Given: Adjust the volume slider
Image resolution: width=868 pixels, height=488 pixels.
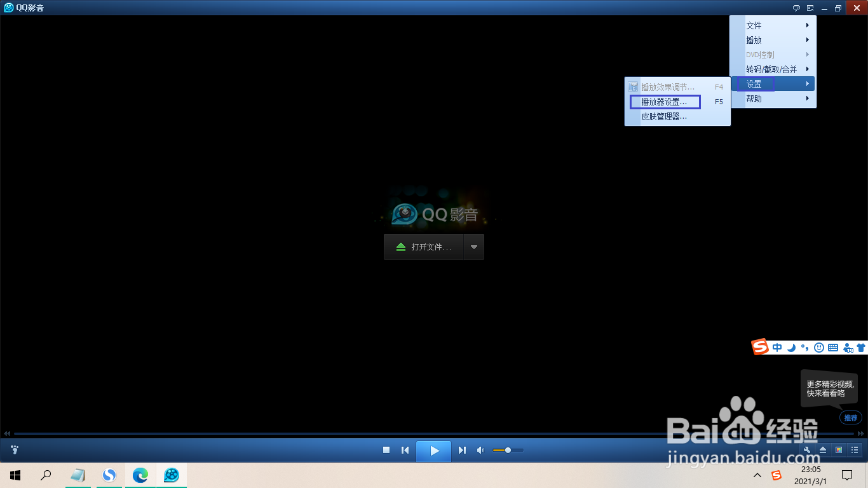Looking at the screenshot, I should (x=508, y=450).
